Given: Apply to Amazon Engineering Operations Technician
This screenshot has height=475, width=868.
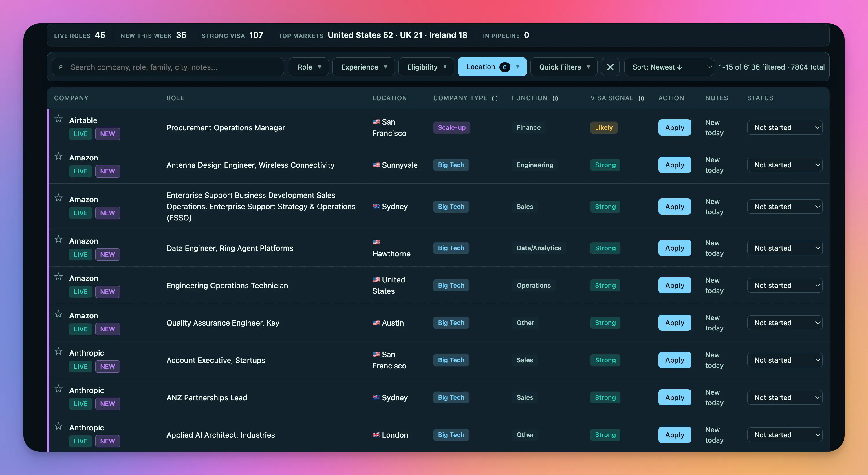Looking at the screenshot, I should click(675, 286).
